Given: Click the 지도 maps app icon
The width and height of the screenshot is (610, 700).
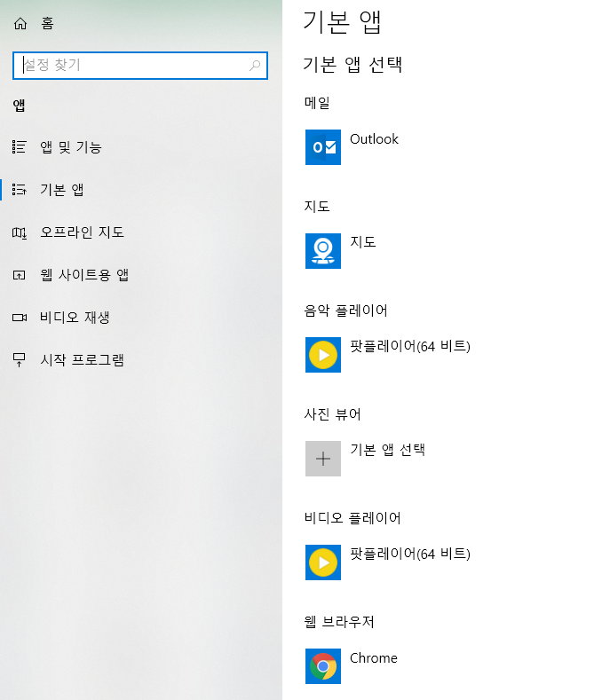Looking at the screenshot, I should pyautogui.click(x=323, y=251).
